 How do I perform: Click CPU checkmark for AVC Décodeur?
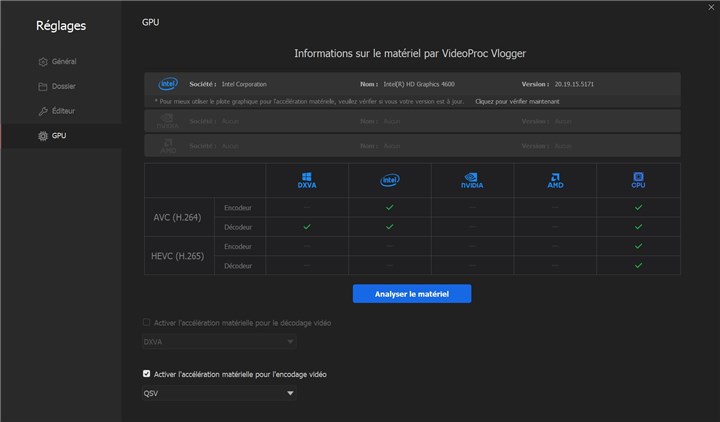(638, 227)
